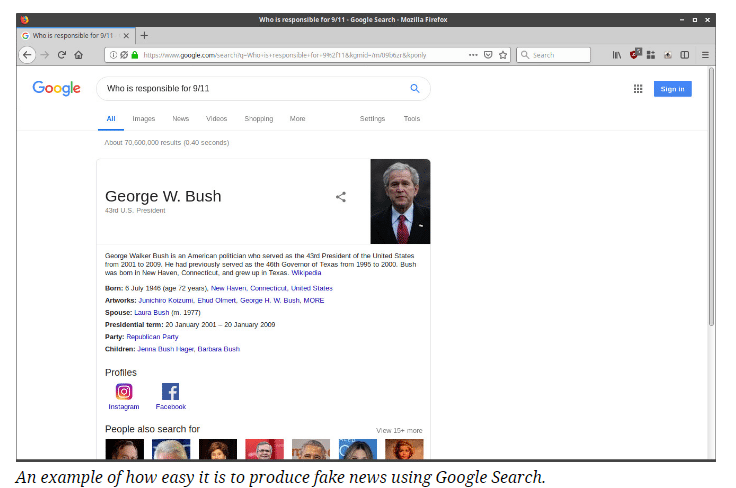Click the Google logo

56,88
